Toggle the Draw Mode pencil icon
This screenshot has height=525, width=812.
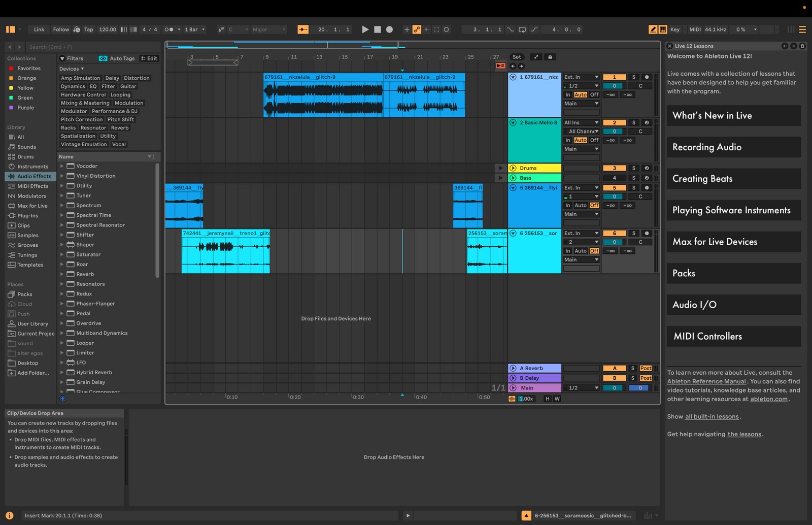click(653, 29)
